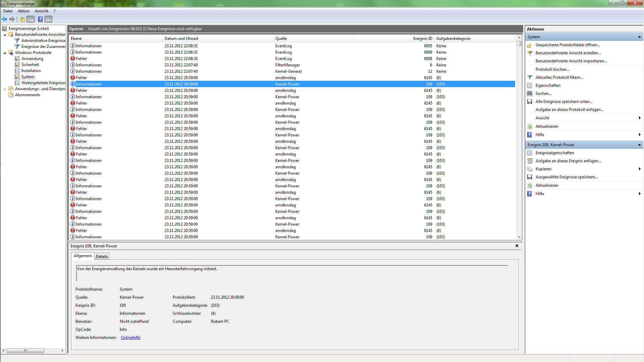Click the binoculars Suchen icon

click(530, 94)
